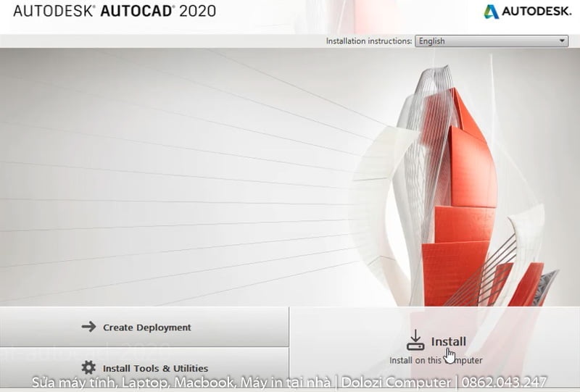Image resolution: width=580 pixels, height=392 pixels.
Task: Click the Install on this Computer text
Action: point(436,360)
